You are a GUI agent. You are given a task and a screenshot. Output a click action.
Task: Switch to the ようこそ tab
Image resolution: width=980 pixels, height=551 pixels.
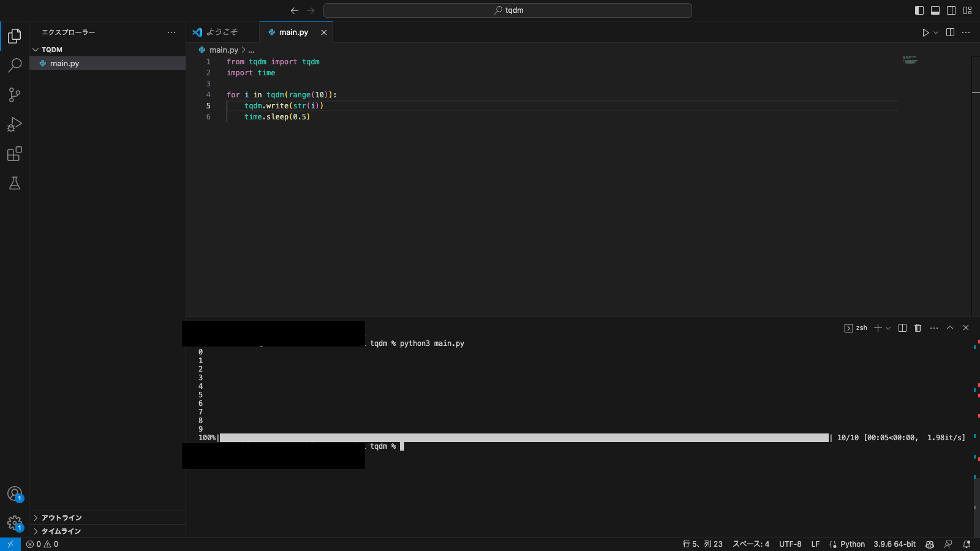(x=222, y=32)
